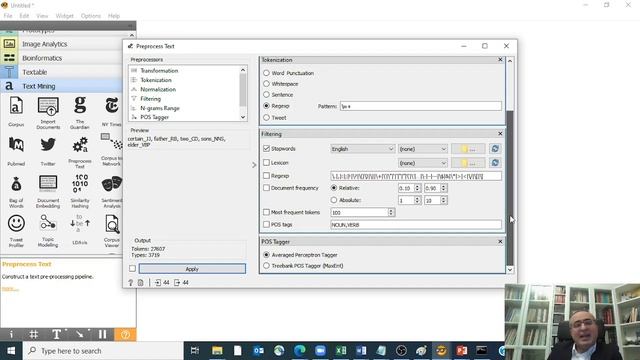Select Treebank POS Tagger (MaxEnt)
This screenshot has width=640, height=360.
(x=267, y=266)
